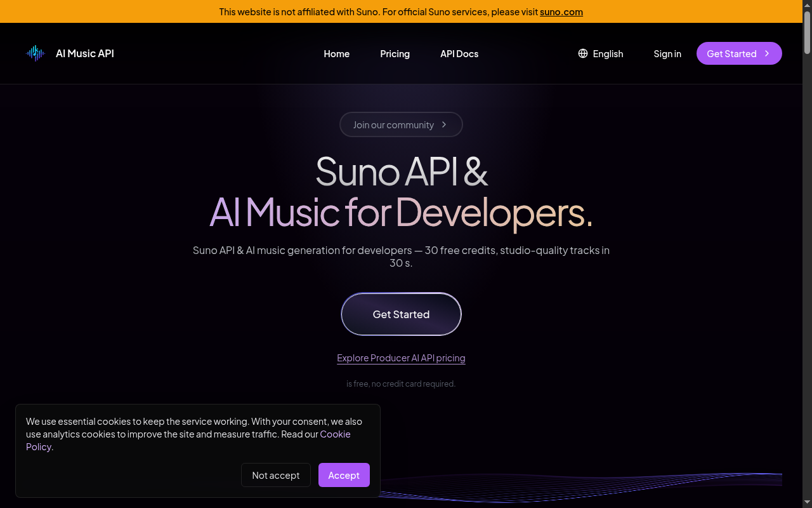The height and width of the screenshot is (508, 812).
Task: Click the AI Music API brand text
Action: pos(85,53)
